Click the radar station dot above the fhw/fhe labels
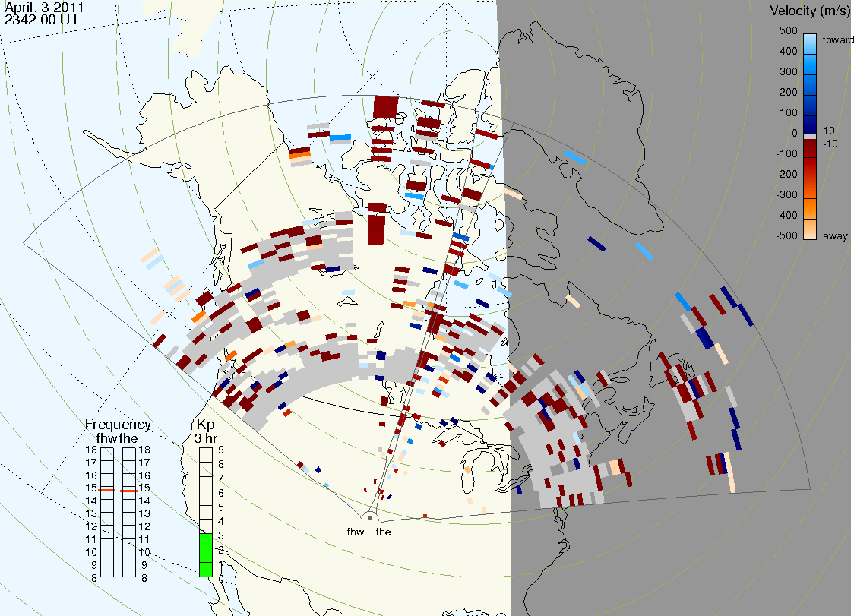This screenshot has height=616, width=854. click(x=370, y=517)
